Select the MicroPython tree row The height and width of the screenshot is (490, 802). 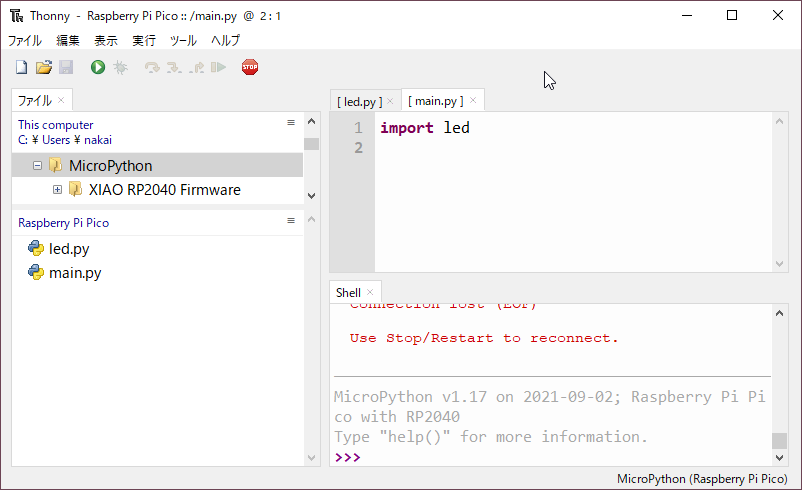click(x=157, y=165)
